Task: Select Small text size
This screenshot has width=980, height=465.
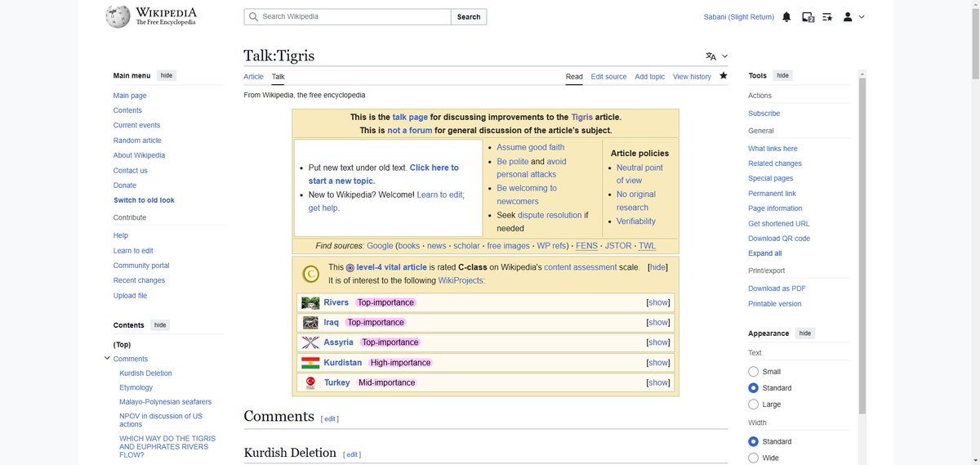Action: coord(753,371)
